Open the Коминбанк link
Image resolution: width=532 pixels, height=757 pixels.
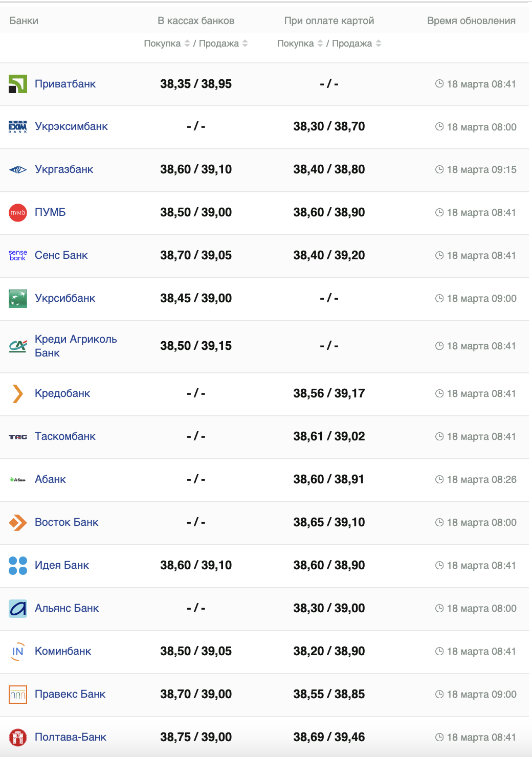[63, 651]
